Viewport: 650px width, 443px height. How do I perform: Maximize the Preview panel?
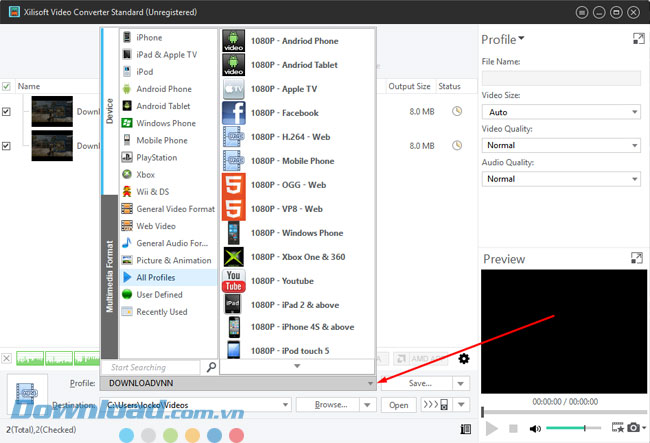(x=637, y=258)
